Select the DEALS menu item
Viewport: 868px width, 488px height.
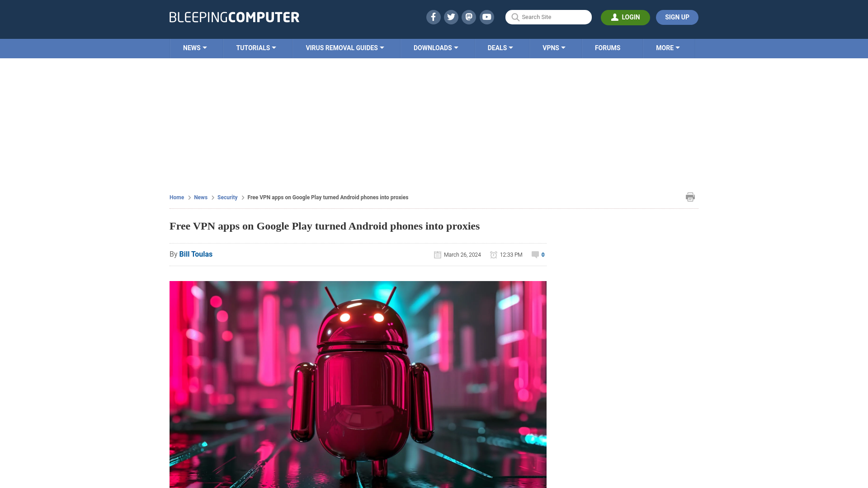click(500, 47)
